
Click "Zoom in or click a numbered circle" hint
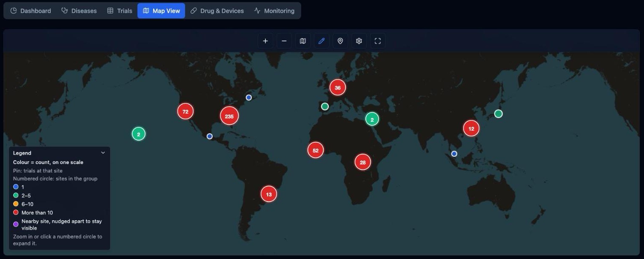coord(57,240)
